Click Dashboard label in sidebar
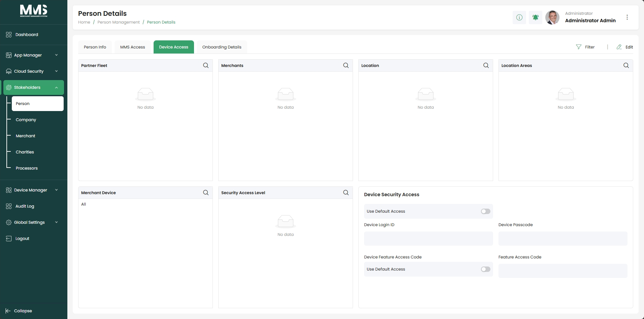644x319 pixels. (x=27, y=35)
